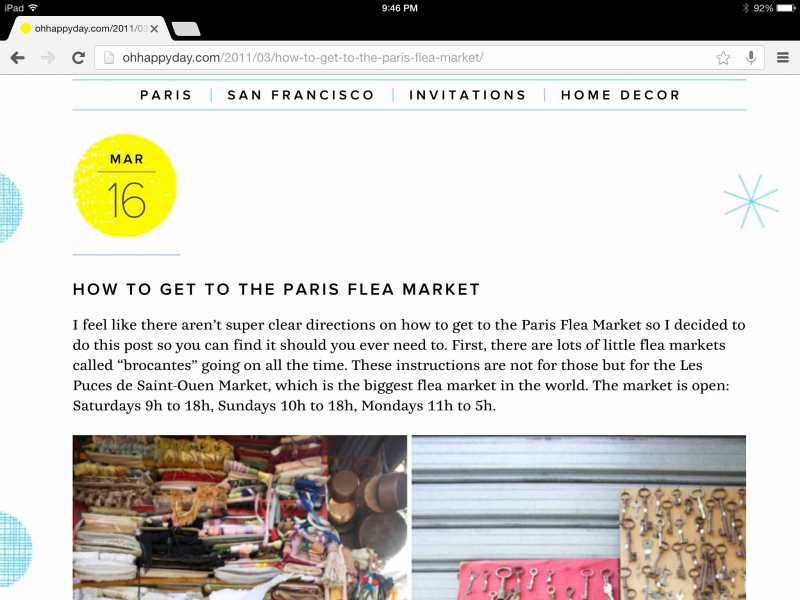Open the antique keys photo

click(x=579, y=517)
